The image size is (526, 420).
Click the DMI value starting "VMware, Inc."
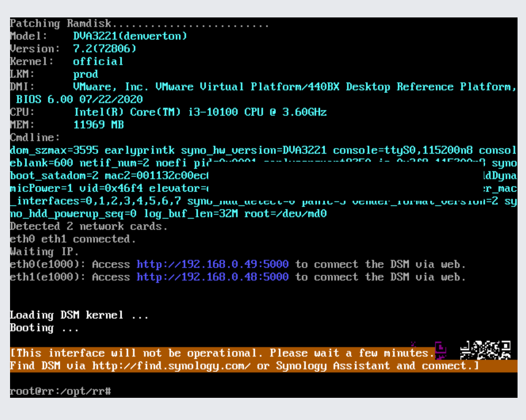[x=294, y=87]
